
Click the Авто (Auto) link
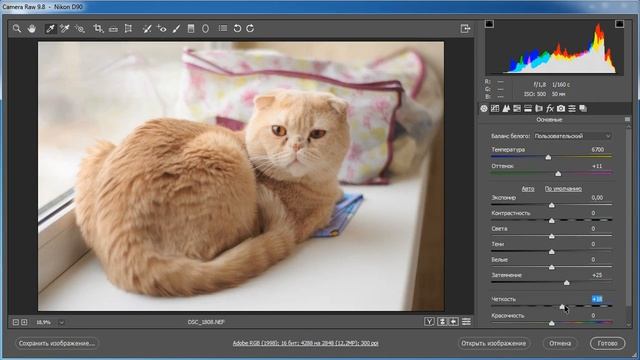pyautogui.click(x=528, y=189)
